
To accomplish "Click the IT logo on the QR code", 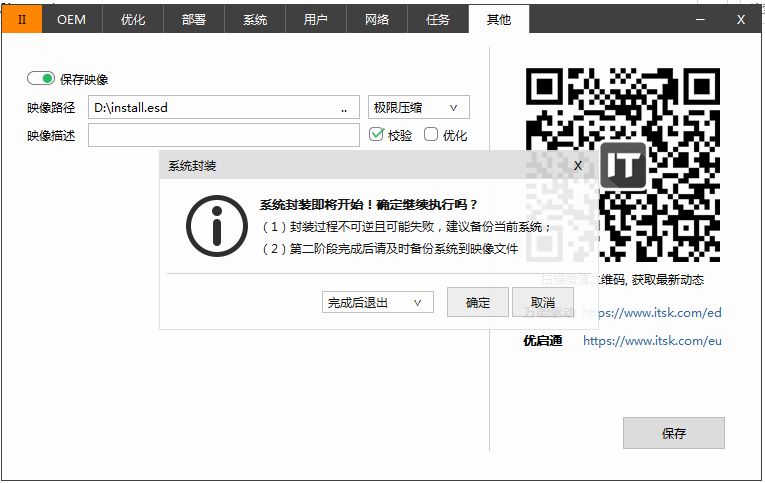I will 623,165.
